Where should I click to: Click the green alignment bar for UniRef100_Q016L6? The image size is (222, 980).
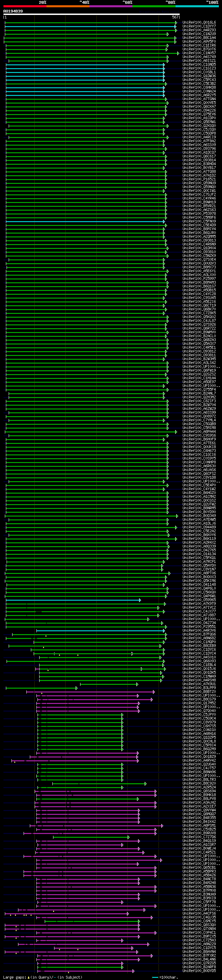coord(91,23)
